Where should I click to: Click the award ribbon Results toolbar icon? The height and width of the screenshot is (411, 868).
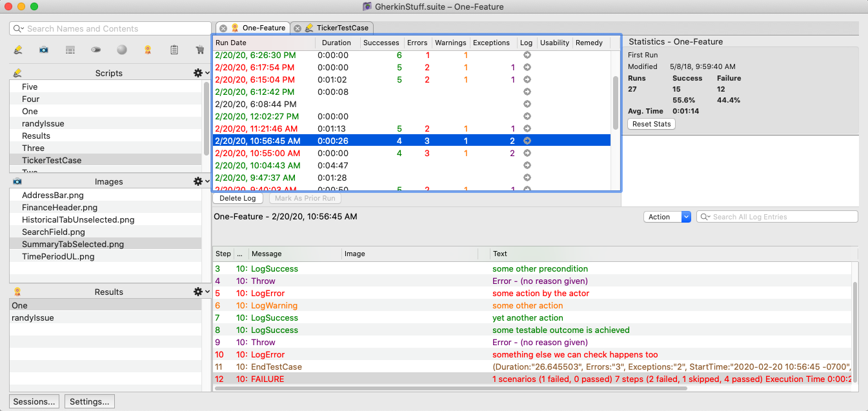click(148, 50)
